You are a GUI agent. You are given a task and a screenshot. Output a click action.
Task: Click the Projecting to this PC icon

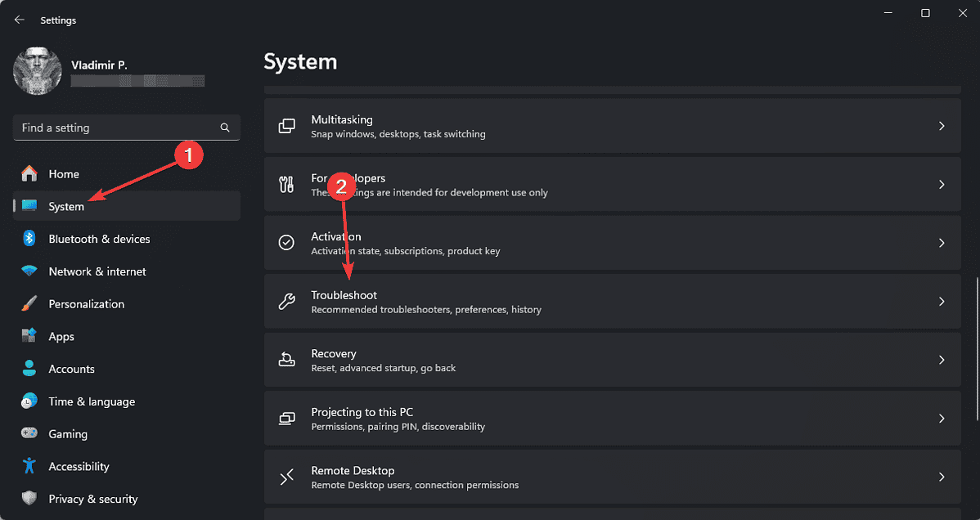pyautogui.click(x=286, y=418)
